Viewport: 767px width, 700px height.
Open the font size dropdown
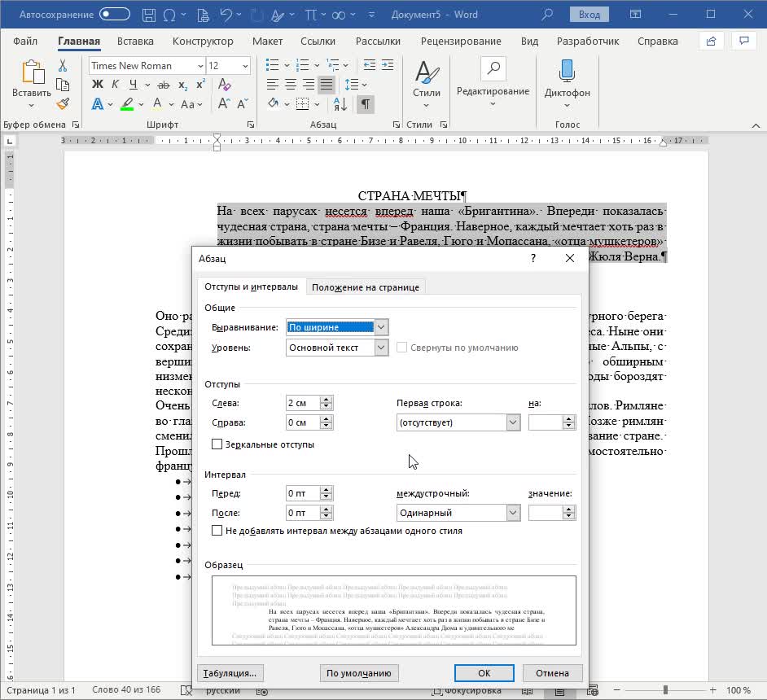pyautogui.click(x=245, y=65)
